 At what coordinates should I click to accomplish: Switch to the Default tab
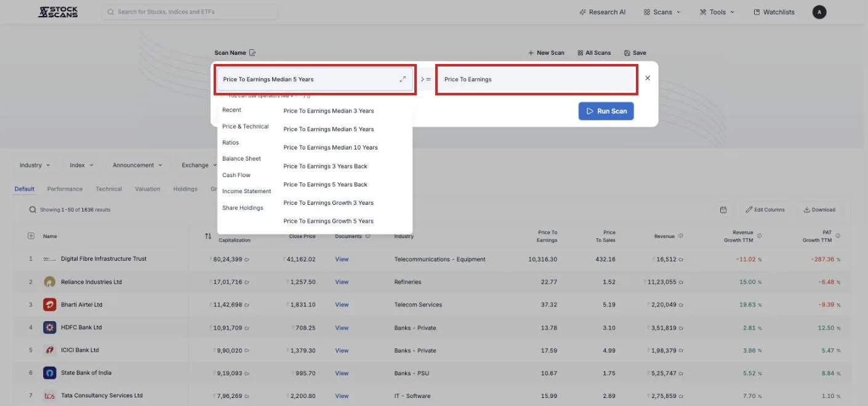coord(25,189)
